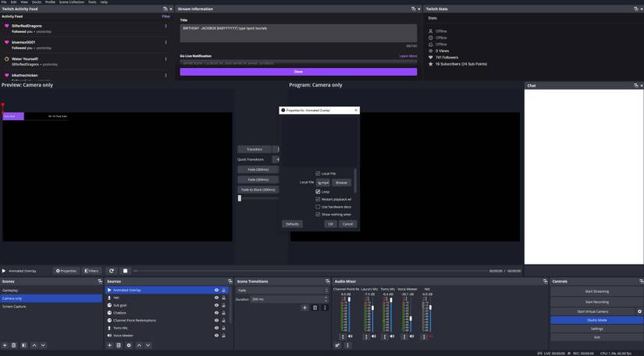Mute the Yeti audio channel
Viewport: 644px width, 356px height.
coord(431,336)
